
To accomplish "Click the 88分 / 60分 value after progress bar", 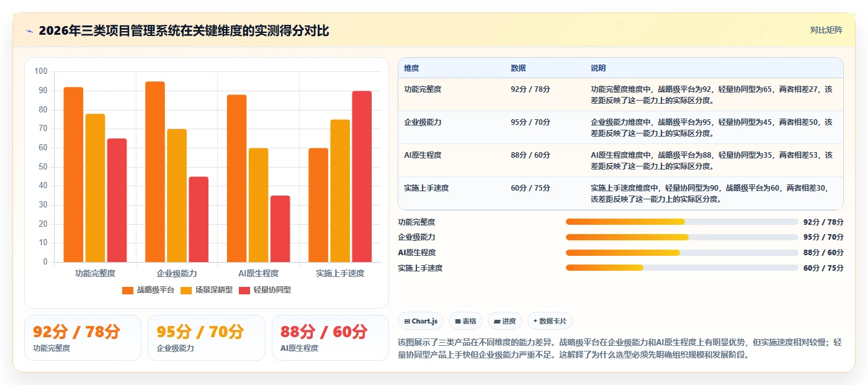I will pos(823,253).
